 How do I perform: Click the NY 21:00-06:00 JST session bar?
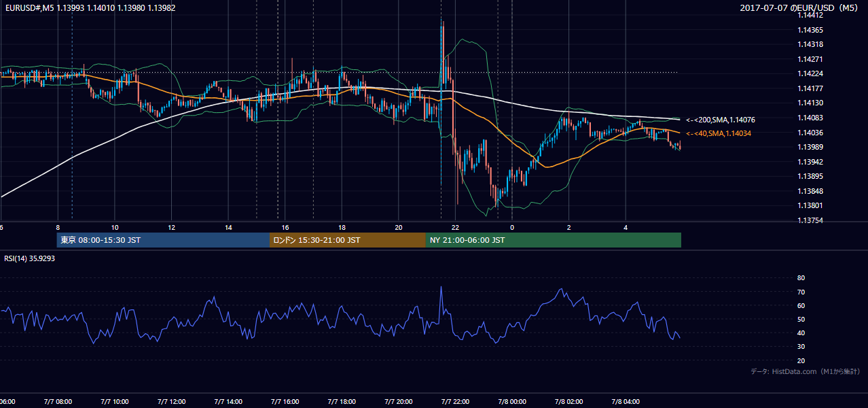click(554, 240)
